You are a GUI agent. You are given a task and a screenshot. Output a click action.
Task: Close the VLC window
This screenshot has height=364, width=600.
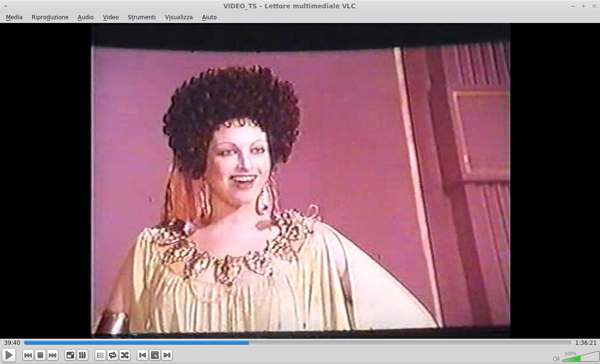coord(593,6)
